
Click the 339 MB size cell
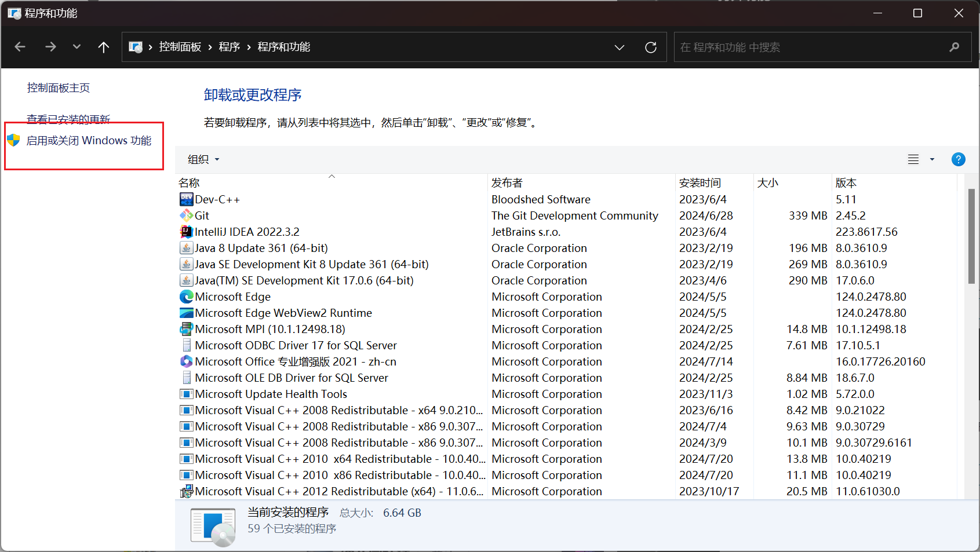click(808, 215)
